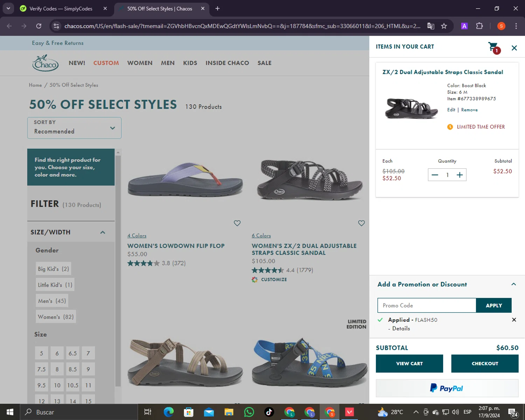Image resolution: width=525 pixels, height=420 pixels.
Task: Pay with the PayPal button
Action: [447, 388]
